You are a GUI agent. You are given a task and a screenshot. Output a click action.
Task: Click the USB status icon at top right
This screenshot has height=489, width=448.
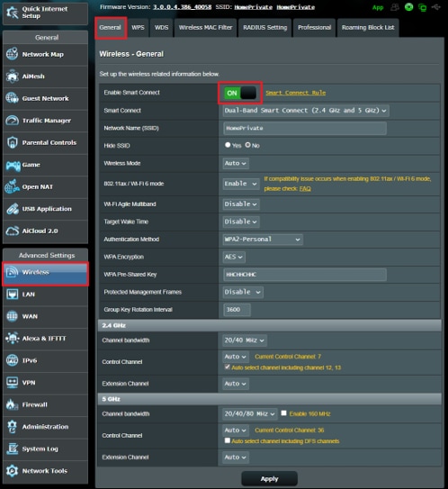[x=436, y=7]
